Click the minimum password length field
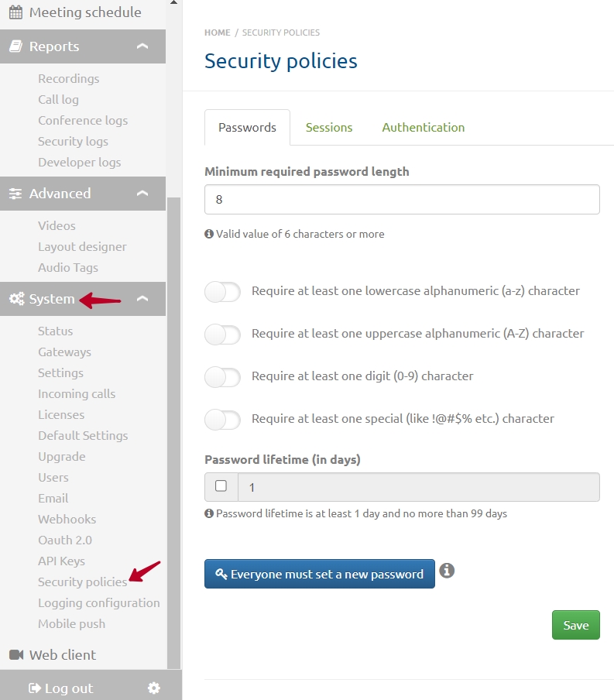Viewport: 614px width, 700px height. (x=402, y=200)
